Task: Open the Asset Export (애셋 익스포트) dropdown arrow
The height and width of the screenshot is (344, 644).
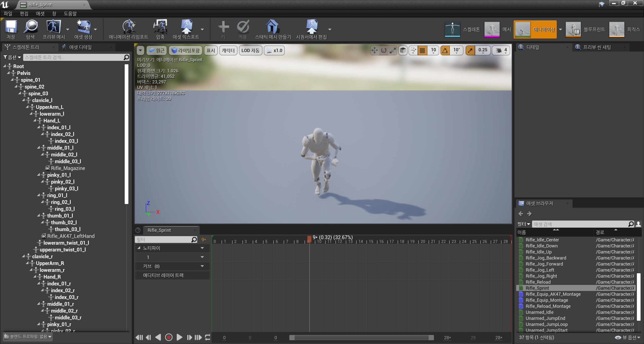Action: [x=202, y=29]
